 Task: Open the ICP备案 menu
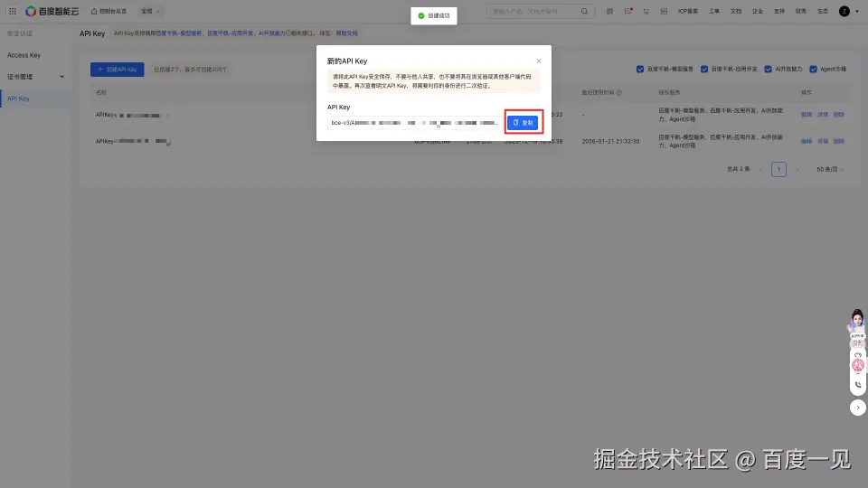688,11
